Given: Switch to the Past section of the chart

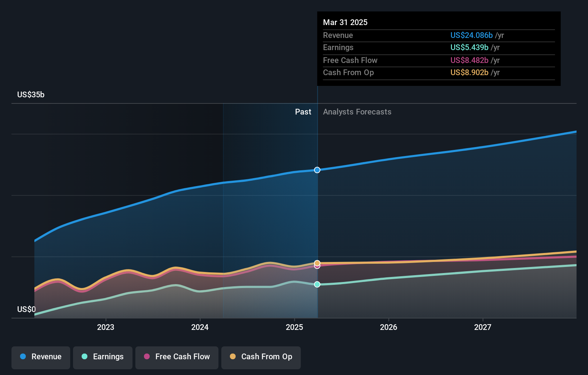Looking at the screenshot, I should (303, 112).
